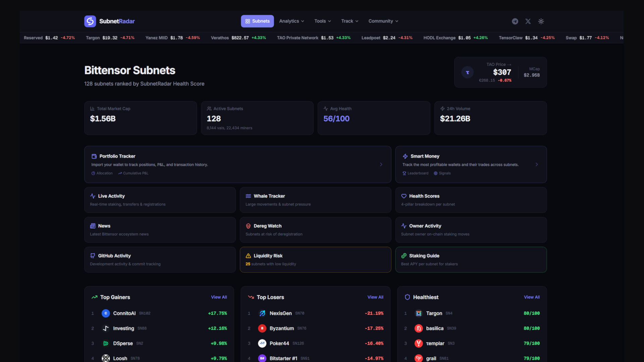Expand the Track dropdown menu
644x362 pixels.
point(350,21)
